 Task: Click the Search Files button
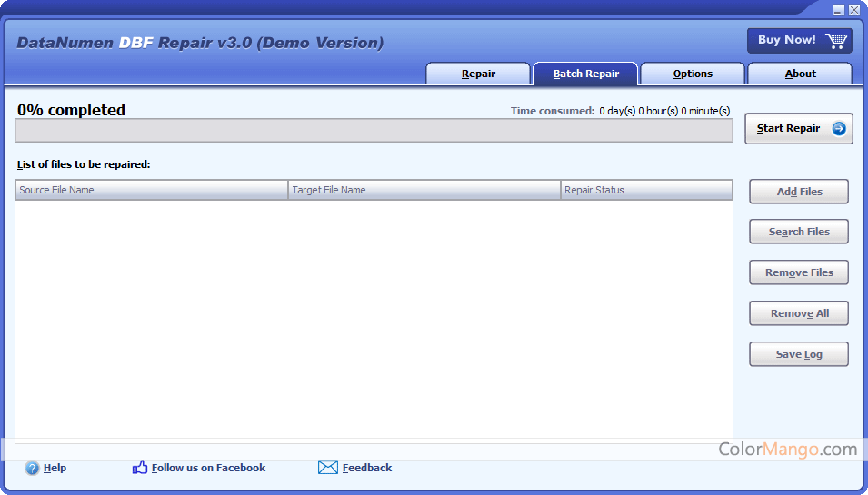pyautogui.click(x=799, y=232)
